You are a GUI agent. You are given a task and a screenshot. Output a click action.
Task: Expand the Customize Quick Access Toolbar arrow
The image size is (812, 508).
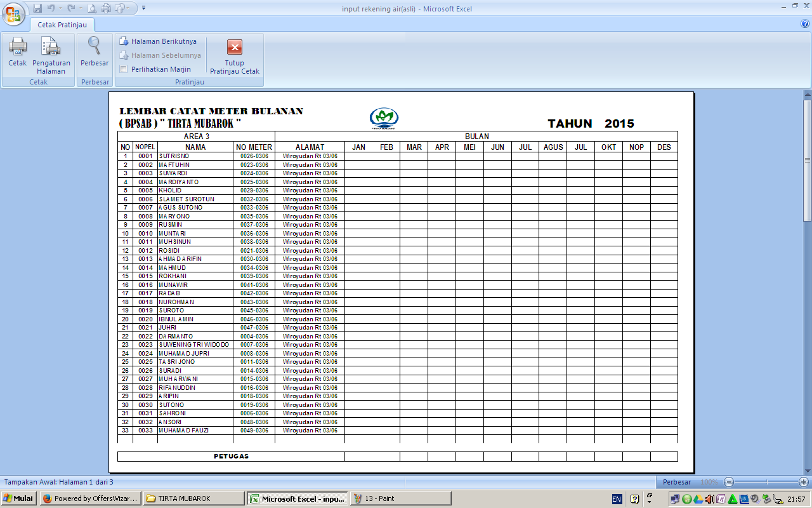click(x=143, y=9)
